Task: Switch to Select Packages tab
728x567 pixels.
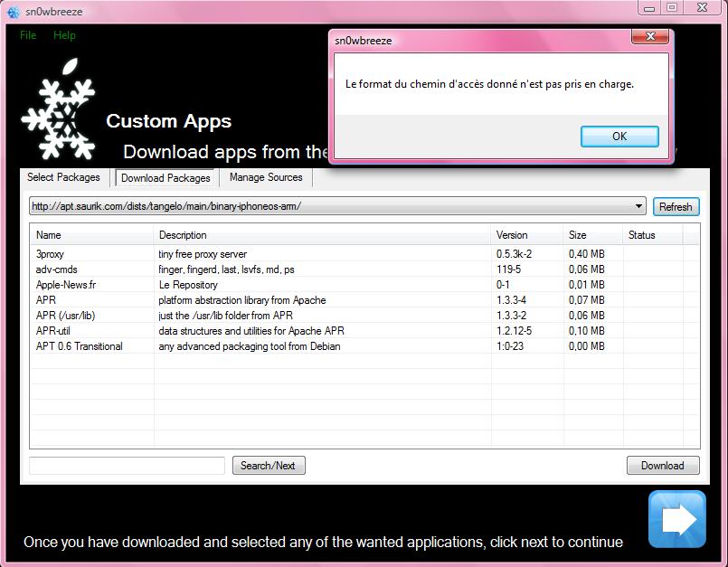Action: coord(63,177)
